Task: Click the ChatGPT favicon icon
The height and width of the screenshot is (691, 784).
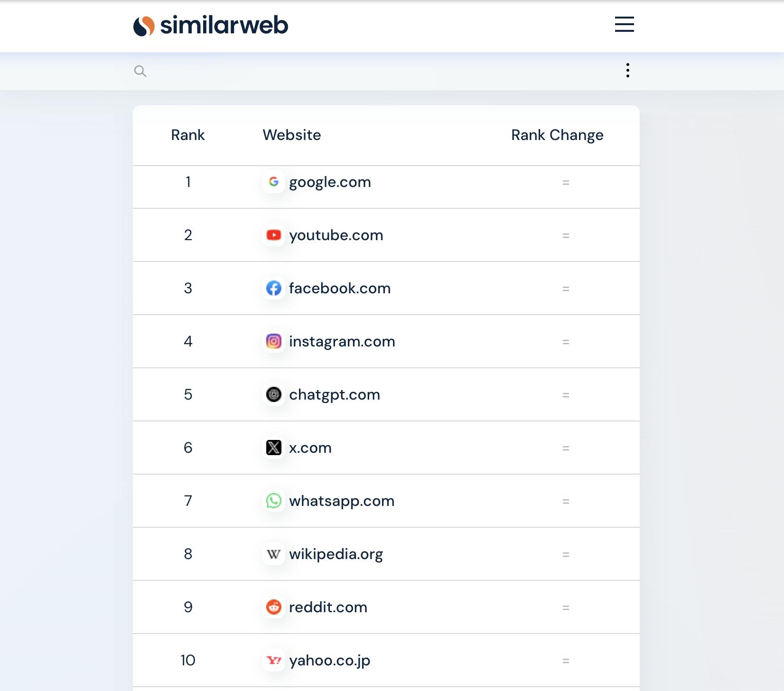Action: click(274, 394)
